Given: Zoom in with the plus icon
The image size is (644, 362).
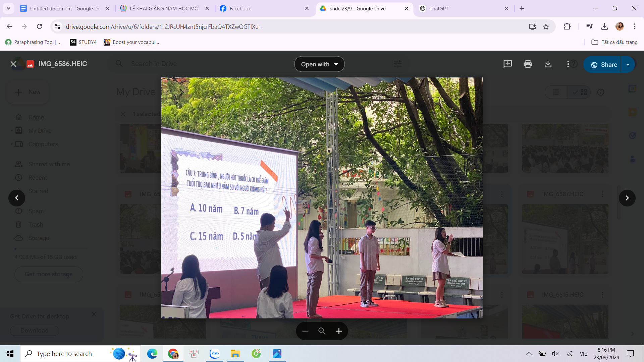Looking at the screenshot, I should [x=339, y=331].
